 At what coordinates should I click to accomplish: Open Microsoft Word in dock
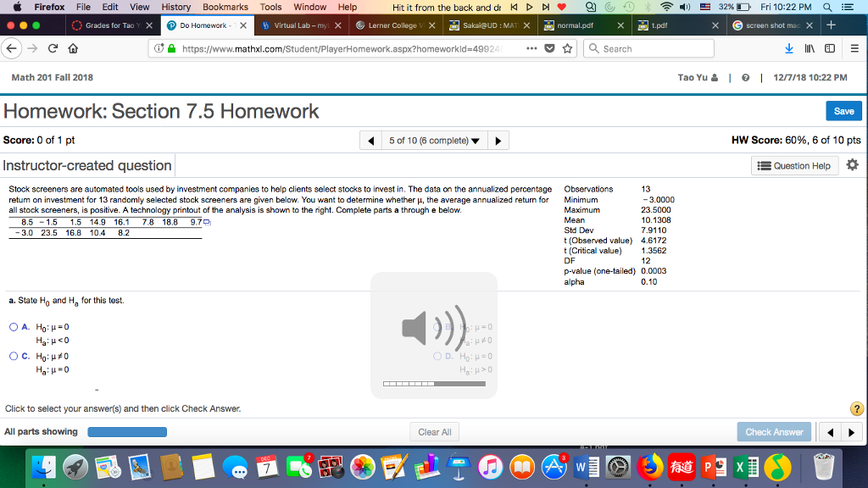[x=587, y=467]
